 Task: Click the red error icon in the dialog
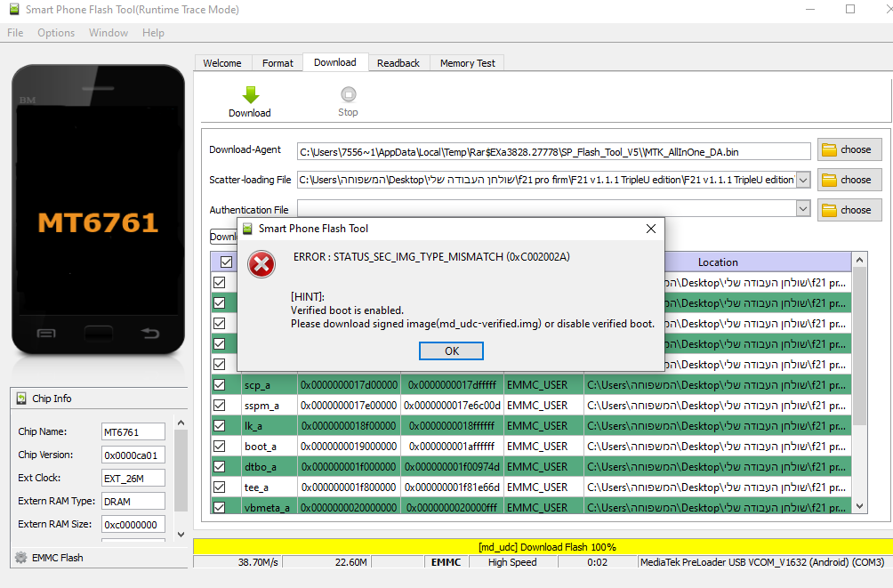pos(261,264)
